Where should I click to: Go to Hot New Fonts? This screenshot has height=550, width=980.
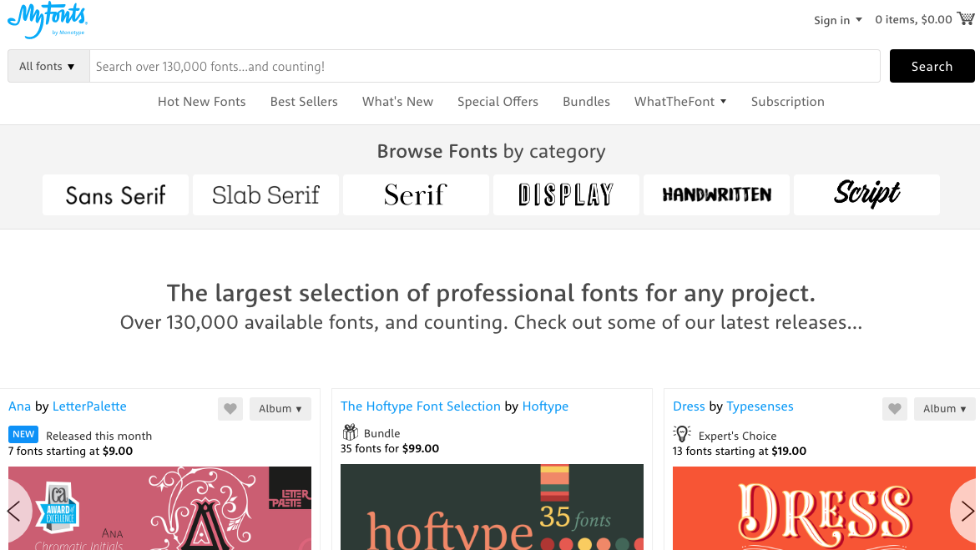tap(201, 101)
